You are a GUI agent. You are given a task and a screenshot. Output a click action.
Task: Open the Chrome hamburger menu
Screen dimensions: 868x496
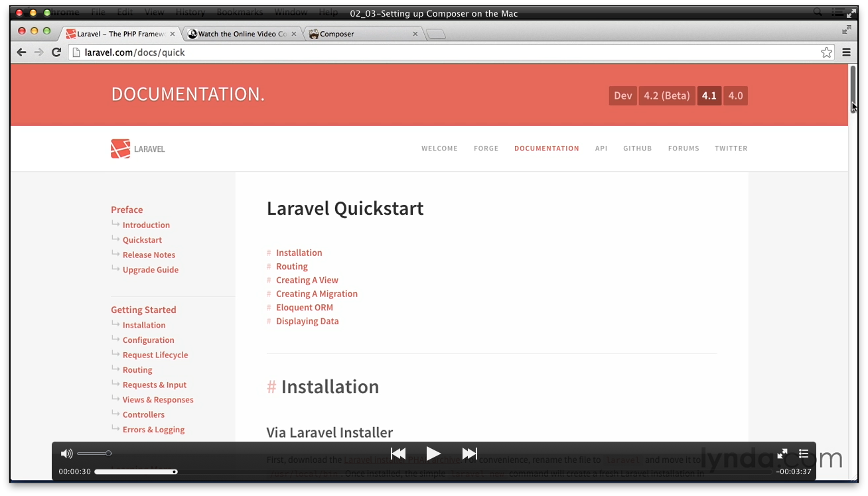point(847,52)
